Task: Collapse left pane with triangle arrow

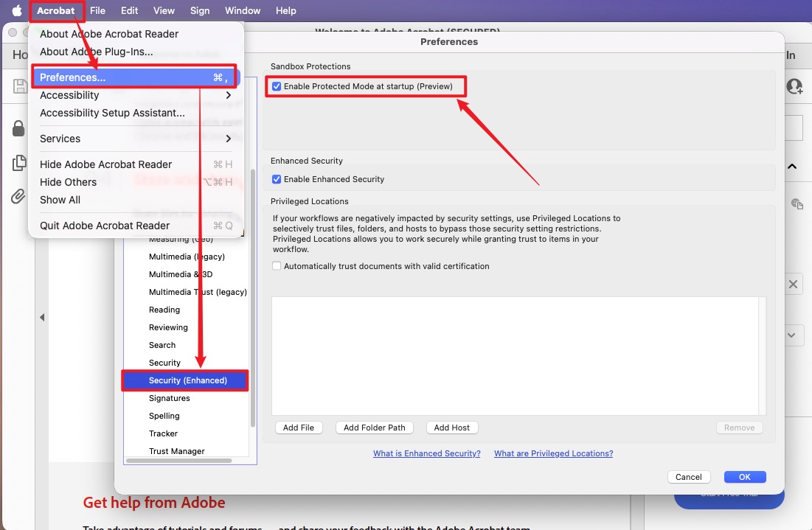Action: coord(42,317)
